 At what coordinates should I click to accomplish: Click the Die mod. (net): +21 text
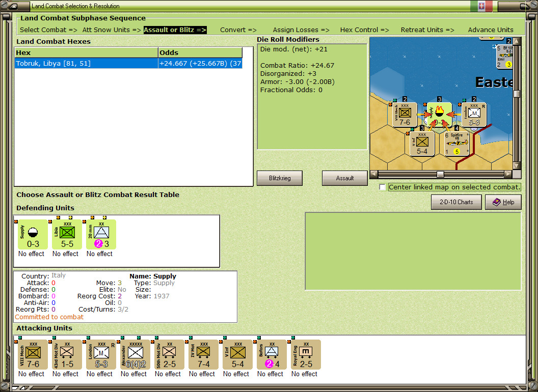coord(293,49)
